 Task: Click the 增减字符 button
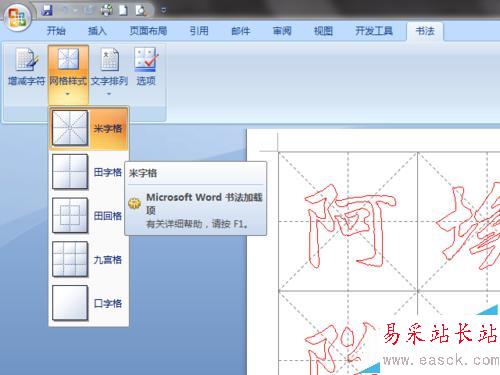pyautogui.click(x=26, y=67)
